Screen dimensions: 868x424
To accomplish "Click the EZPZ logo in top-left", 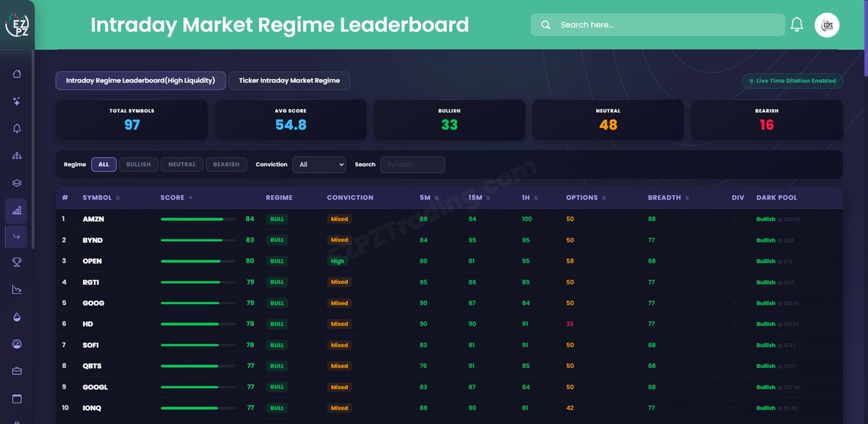I will (17, 26).
